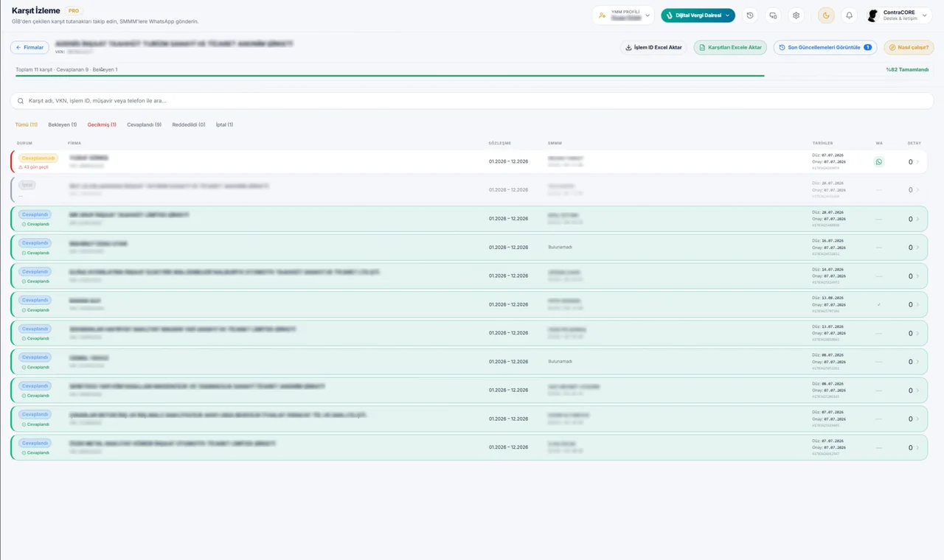Click the %82 Tamamlandı progress bar
944x560 pixels.
tap(472, 76)
